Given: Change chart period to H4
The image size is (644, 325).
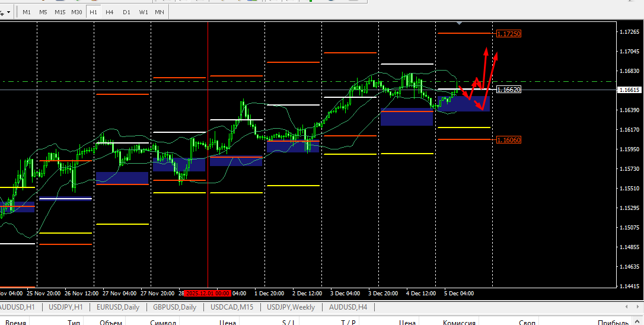Looking at the screenshot, I should pos(109,12).
